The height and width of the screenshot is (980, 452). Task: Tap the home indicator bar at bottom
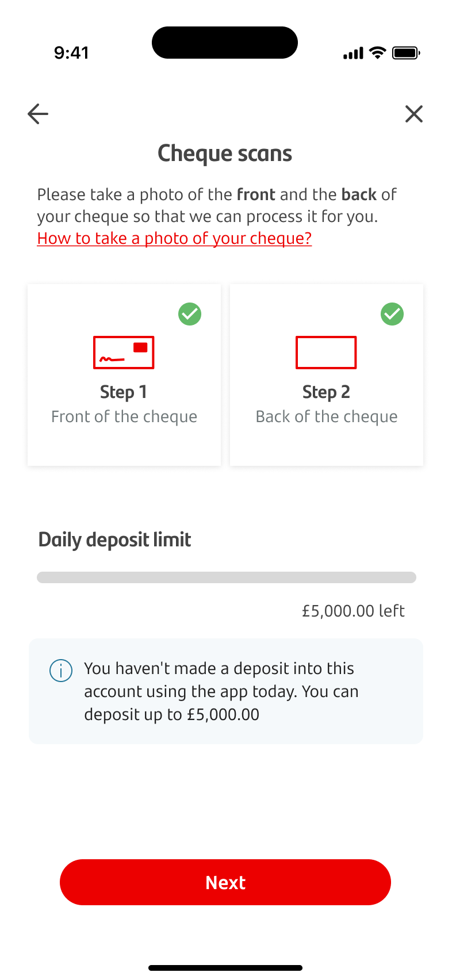click(x=225, y=968)
